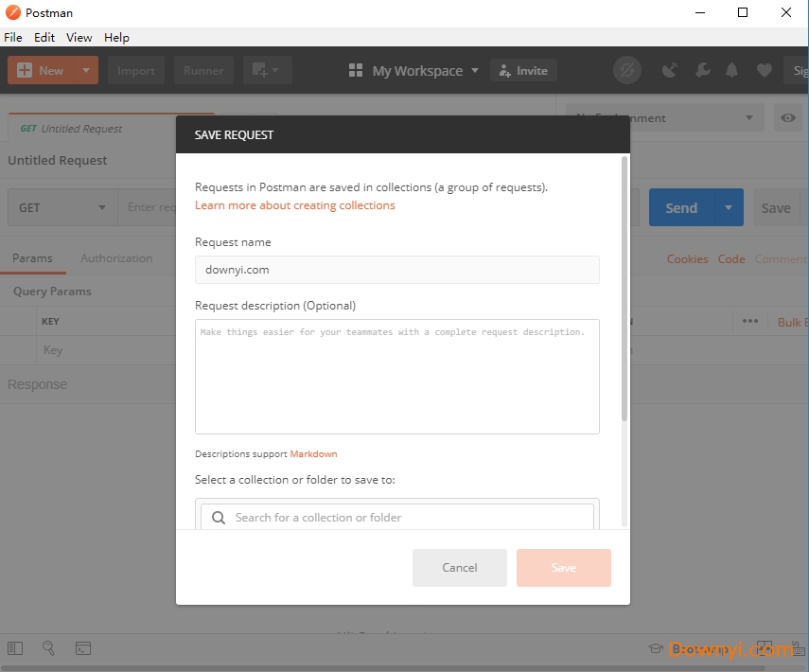Viewport: 809px width, 672px height.
Task: Click the environment quick look eye icon
Action: pos(787,118)
